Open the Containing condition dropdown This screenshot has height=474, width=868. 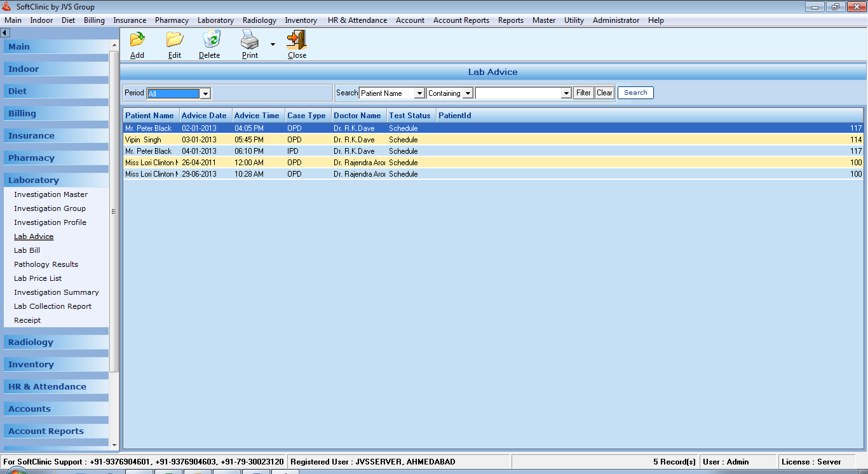click(x=468, y=93)
